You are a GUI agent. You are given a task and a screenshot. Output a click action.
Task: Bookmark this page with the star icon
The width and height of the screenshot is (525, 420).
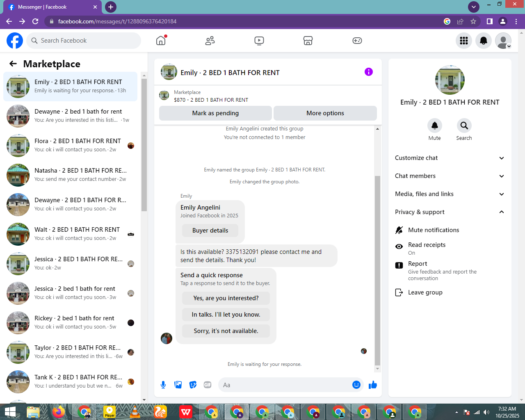(473, 21)
